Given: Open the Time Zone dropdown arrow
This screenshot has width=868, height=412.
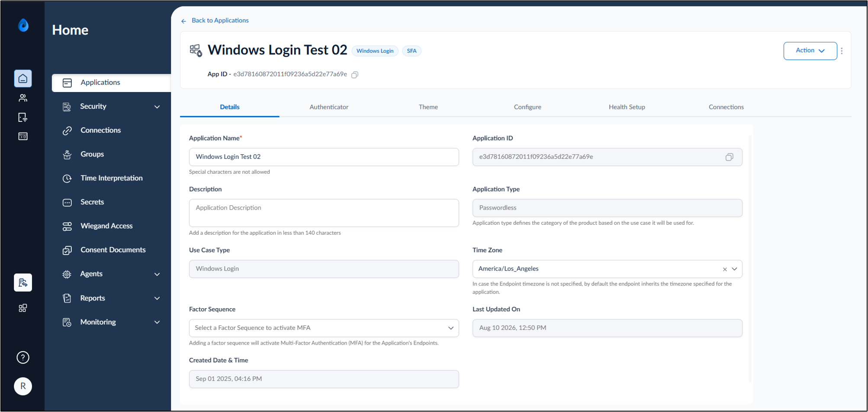Looking at the screenshot, I should 734,269.
